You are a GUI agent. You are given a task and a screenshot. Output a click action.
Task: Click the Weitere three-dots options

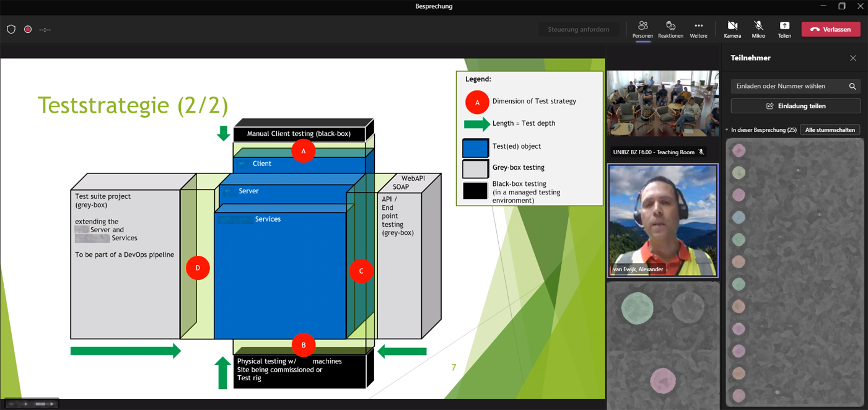[x=698, y=29]
